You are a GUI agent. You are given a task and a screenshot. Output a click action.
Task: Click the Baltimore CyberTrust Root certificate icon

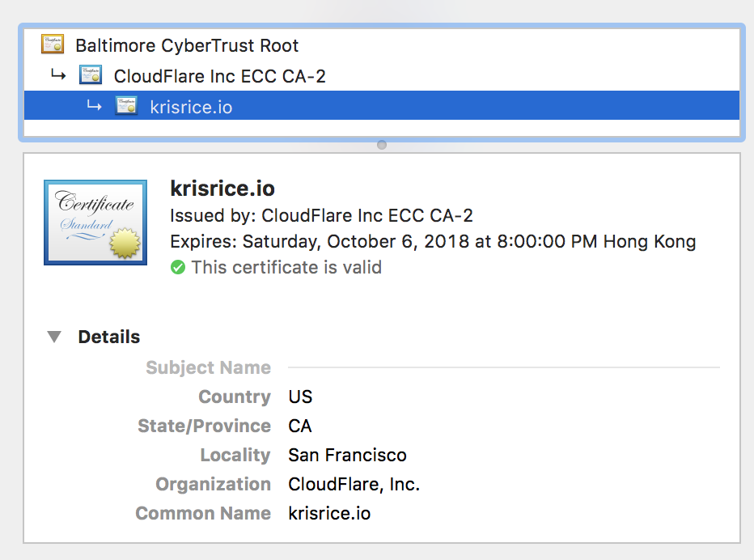pyautogui.click(x=53, y=44)
